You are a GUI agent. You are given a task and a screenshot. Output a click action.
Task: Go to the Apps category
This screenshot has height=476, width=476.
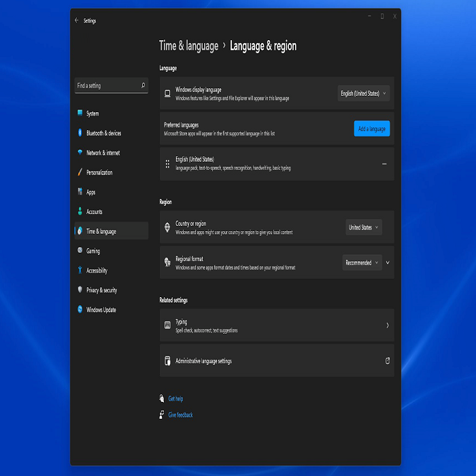click(112, 192)
